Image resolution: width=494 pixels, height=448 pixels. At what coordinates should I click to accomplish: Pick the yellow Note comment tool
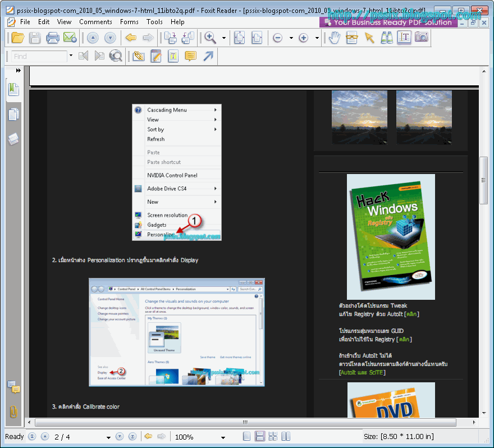[x=191, y=56]
